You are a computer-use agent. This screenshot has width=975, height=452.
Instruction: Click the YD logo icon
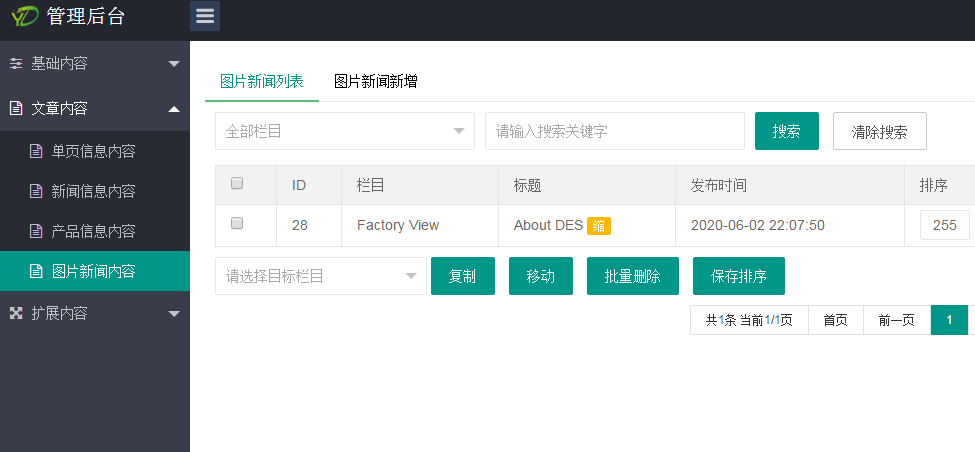tap(24, 16)
